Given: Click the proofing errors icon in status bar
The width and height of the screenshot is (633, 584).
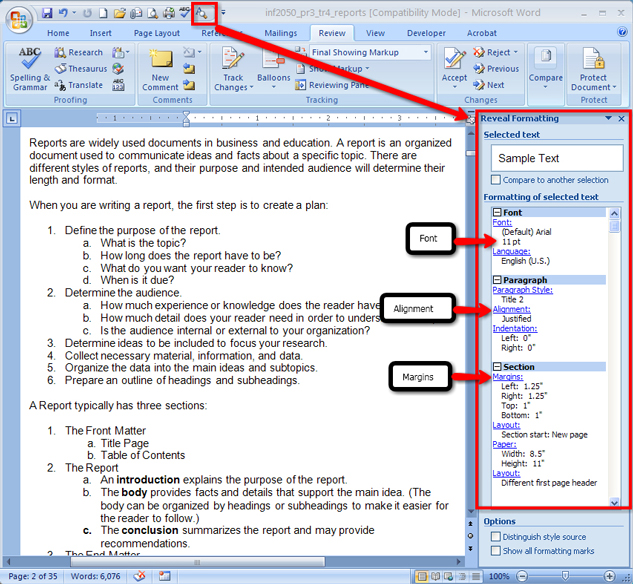Looking at the screenshot, I should [140, 576].
